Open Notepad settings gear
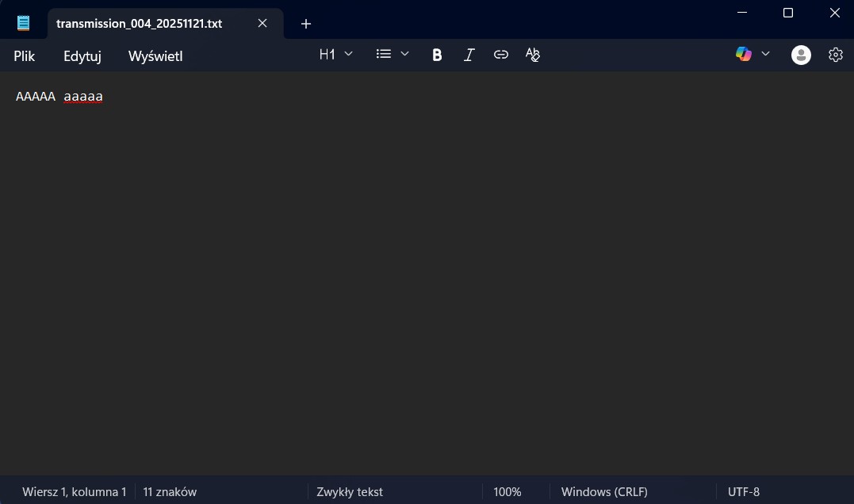Viewport: 854px width, 504px height. tap(835, 55)
